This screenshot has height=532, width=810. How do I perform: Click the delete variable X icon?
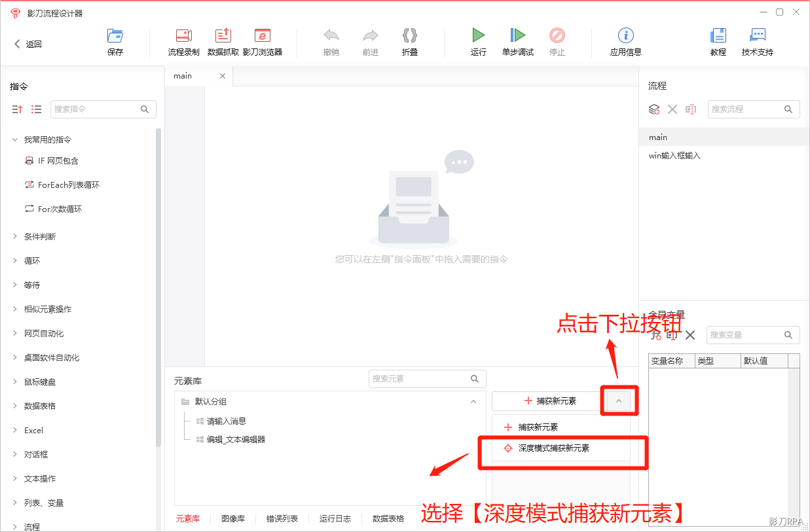[x=690, y=335]
